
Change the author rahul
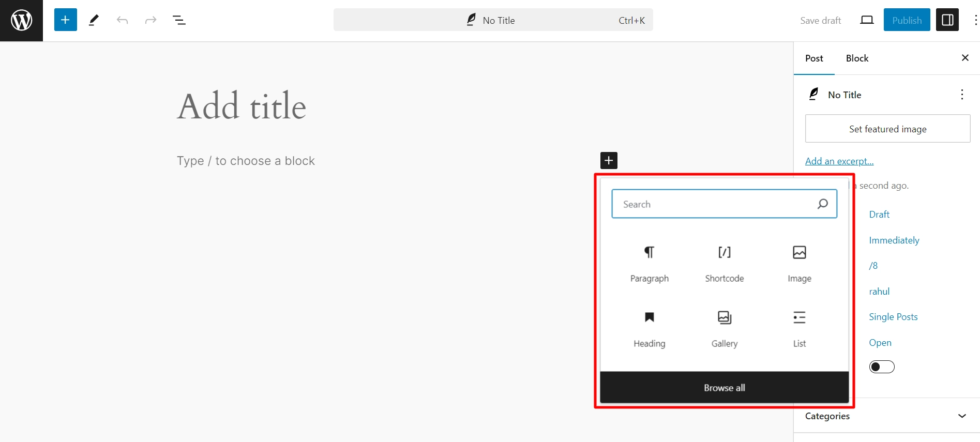pyautogui.click(x=879, y=292)
